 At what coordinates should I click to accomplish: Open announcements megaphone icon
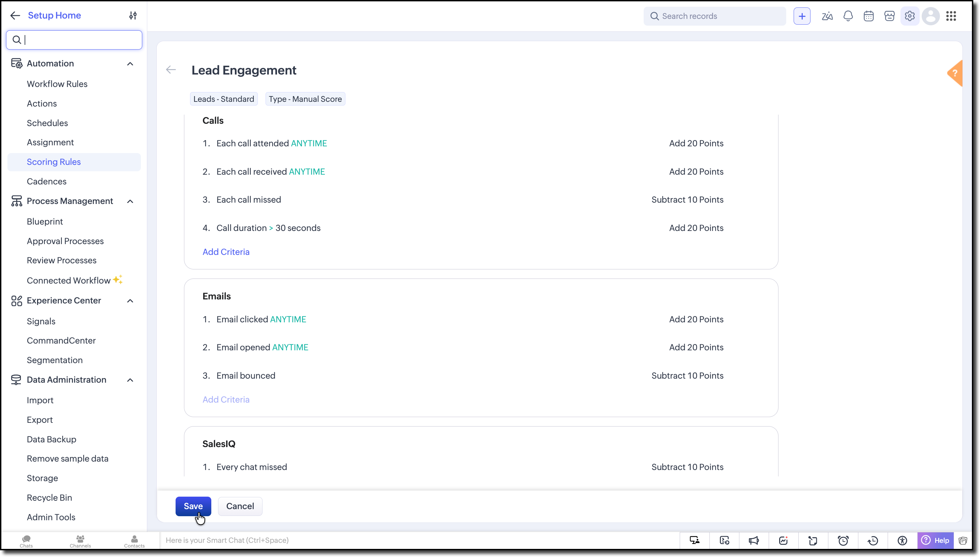pyautogui.click(x=754, y=540)
